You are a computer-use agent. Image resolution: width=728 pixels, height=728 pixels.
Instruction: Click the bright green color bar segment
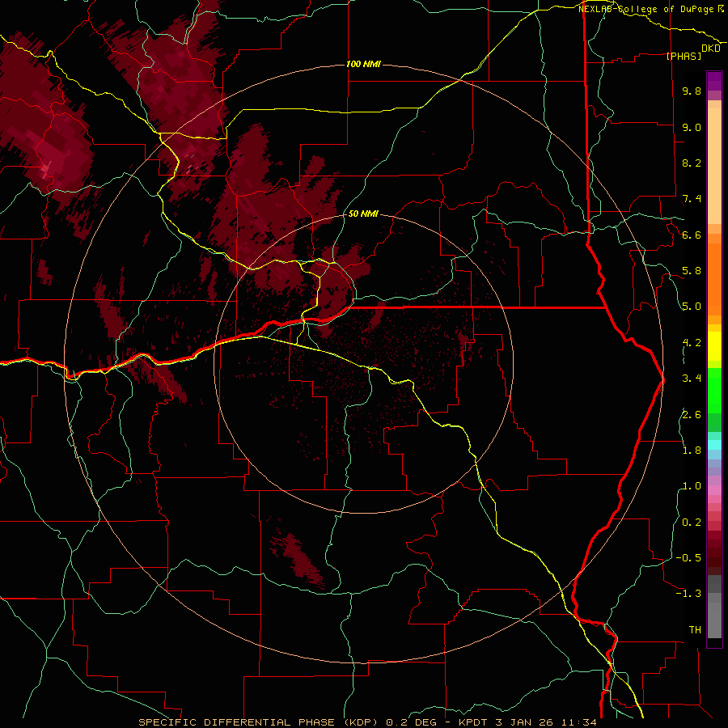(714, 390)
